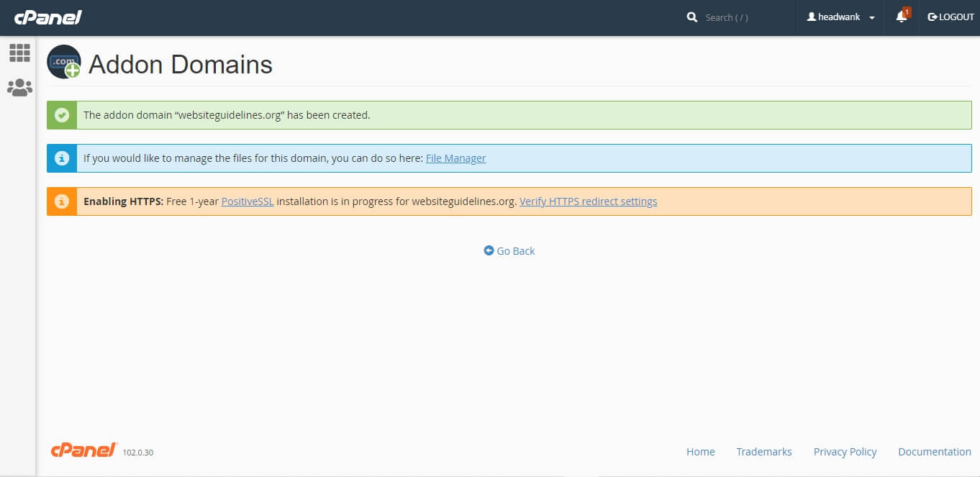Open User Manager icon in sidebar
The width and height of the screenshot is (980, 477).
19,88
